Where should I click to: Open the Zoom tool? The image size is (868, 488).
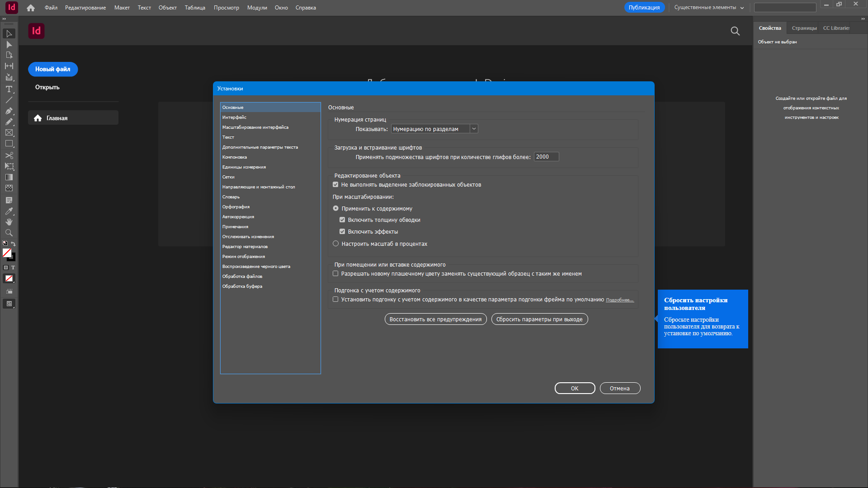(x=9, y=233)
